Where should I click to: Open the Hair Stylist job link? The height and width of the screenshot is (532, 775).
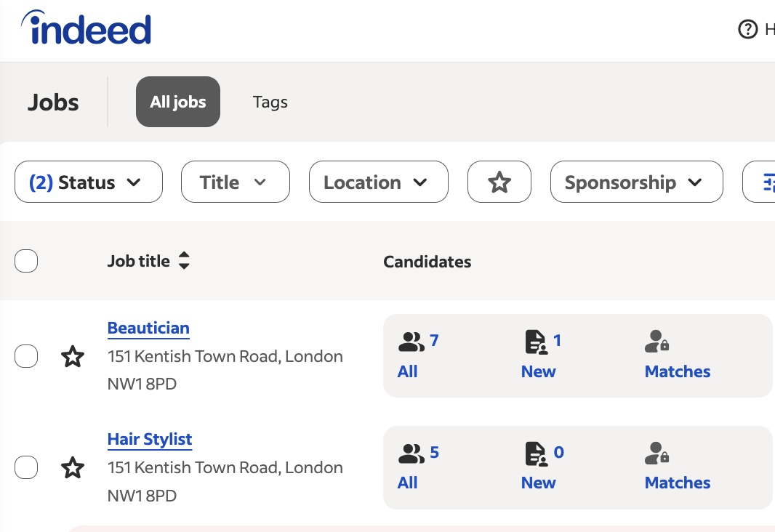point(150,439)
